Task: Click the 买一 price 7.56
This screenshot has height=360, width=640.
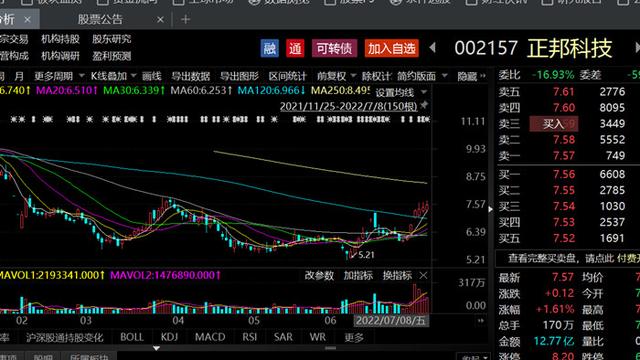Action: (x=564, y=174)
